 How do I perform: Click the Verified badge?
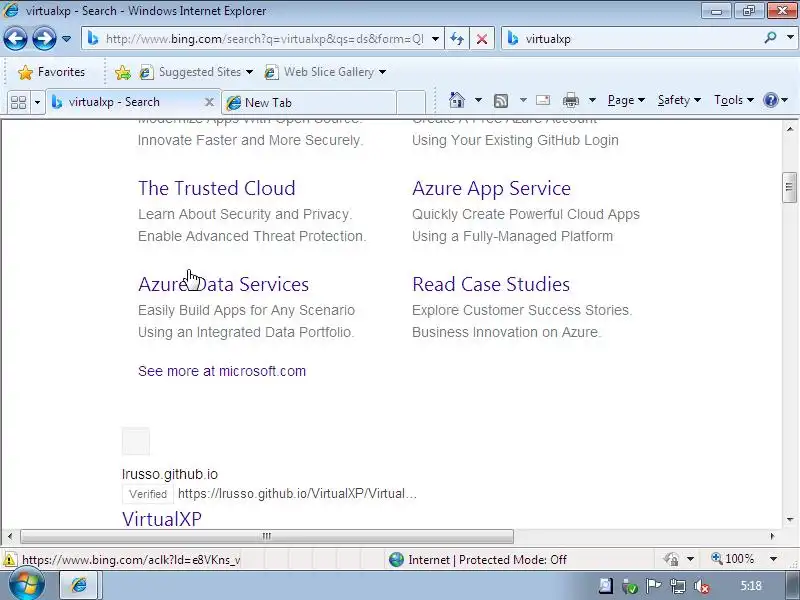pyautogui.click(x=148, y=494)
